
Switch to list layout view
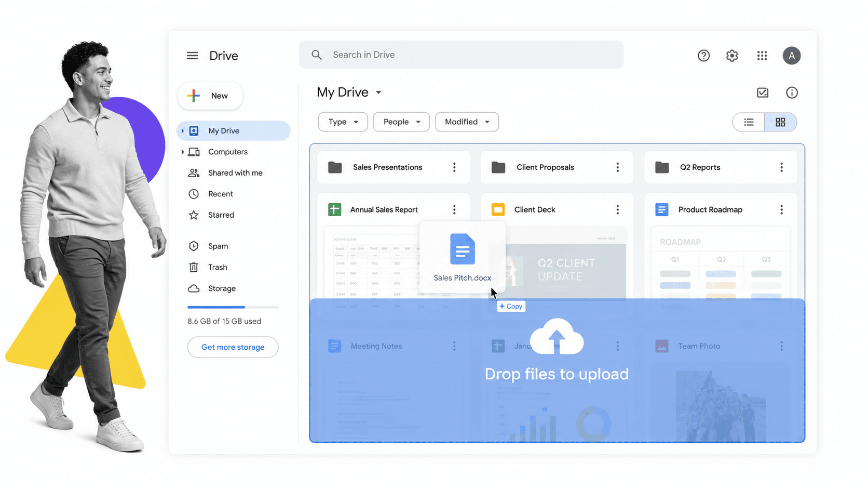(749, 122)
